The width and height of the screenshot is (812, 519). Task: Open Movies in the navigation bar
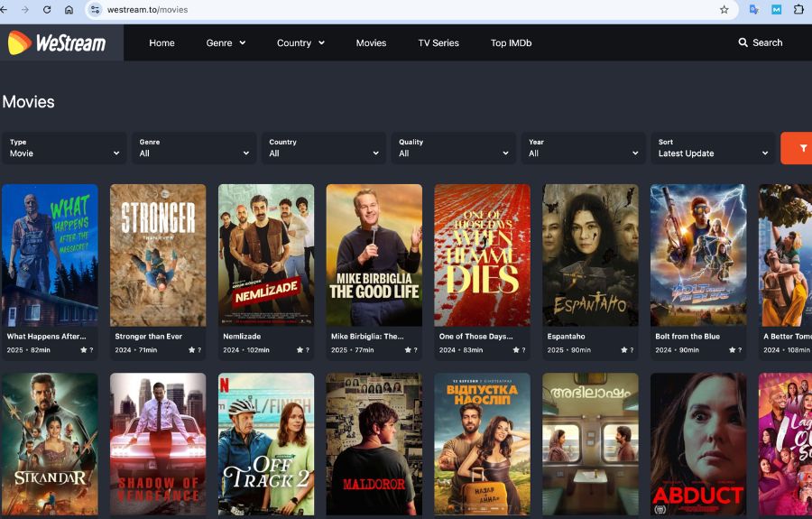[x=371, y=43]
